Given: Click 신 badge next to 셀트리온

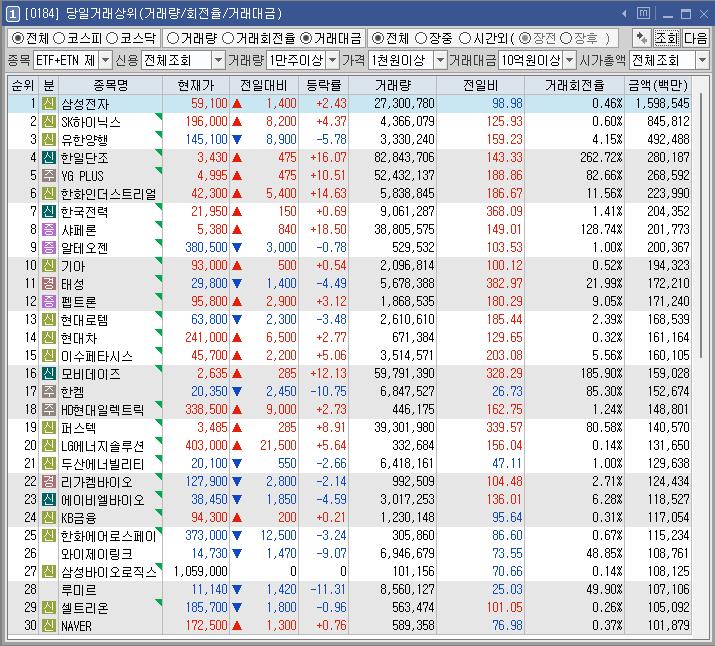Looking at the screenshot, I should pos(49,607).
